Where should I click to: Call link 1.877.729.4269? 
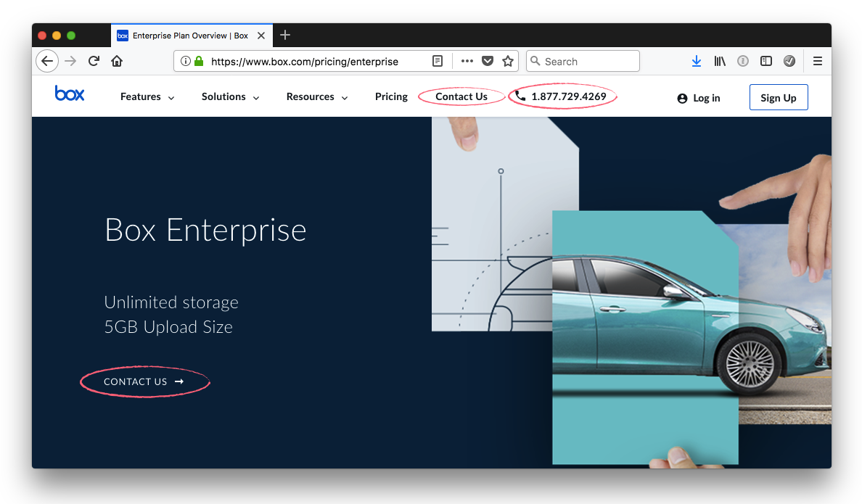pos(568,96)
